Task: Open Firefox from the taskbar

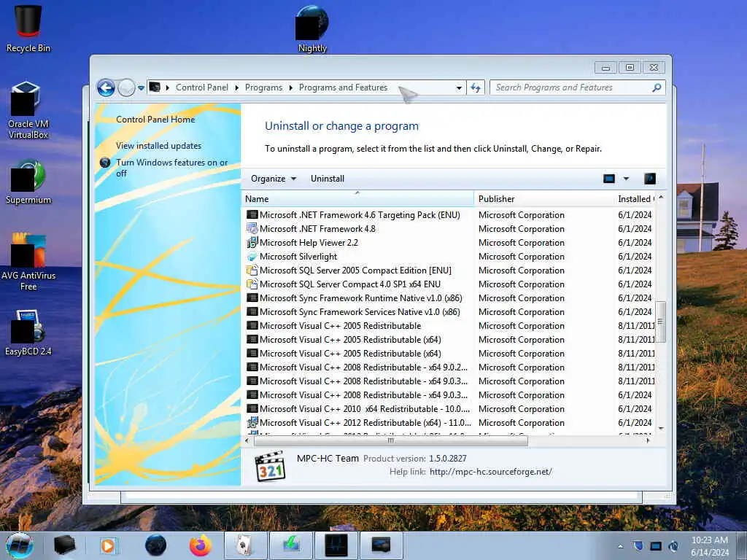Action: [x=201, y=545]
